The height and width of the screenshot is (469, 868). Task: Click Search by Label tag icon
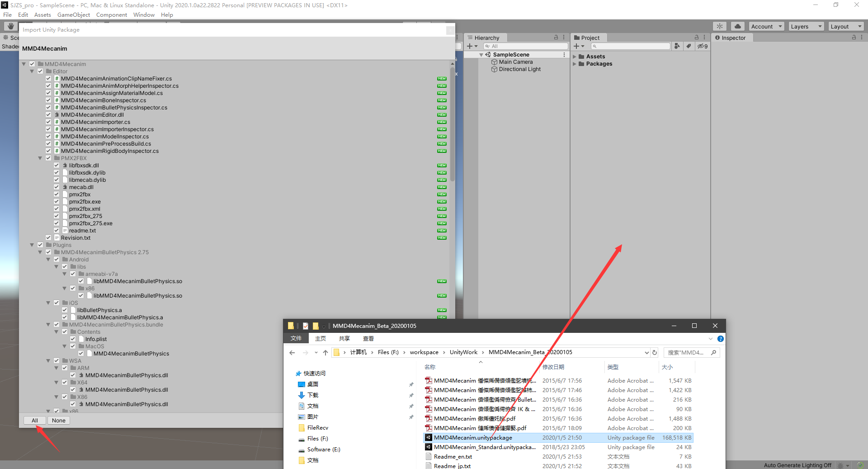coord(689,46)
